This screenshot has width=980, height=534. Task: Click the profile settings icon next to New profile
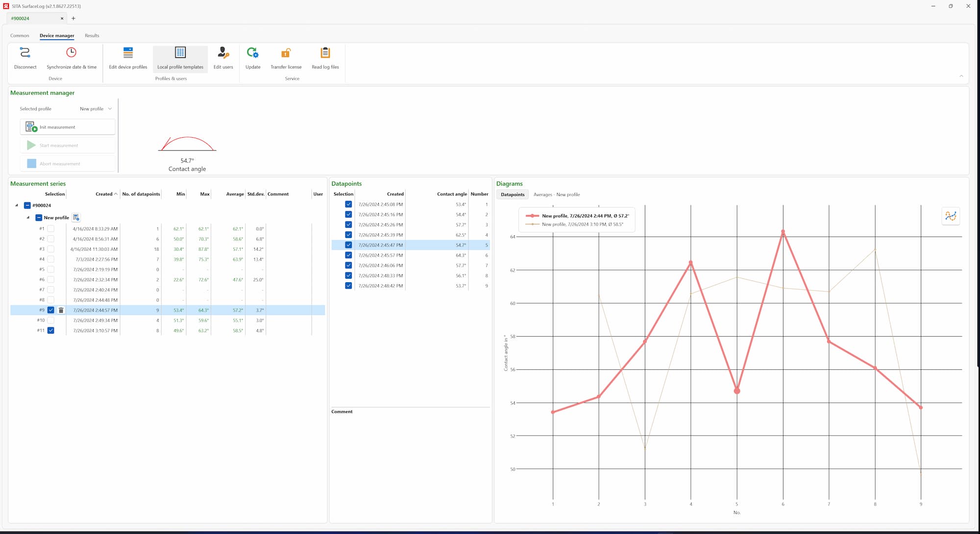pyautogui.click(x=76, y=218)
